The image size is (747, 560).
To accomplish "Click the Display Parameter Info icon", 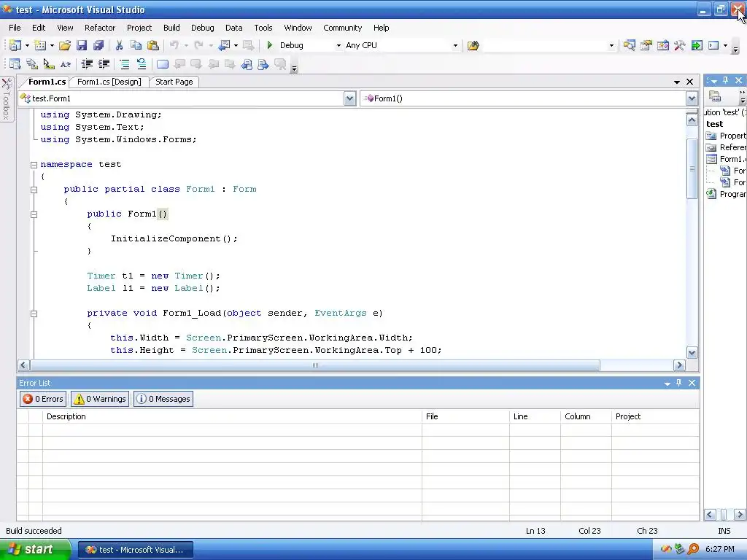I will click(32, 64).
